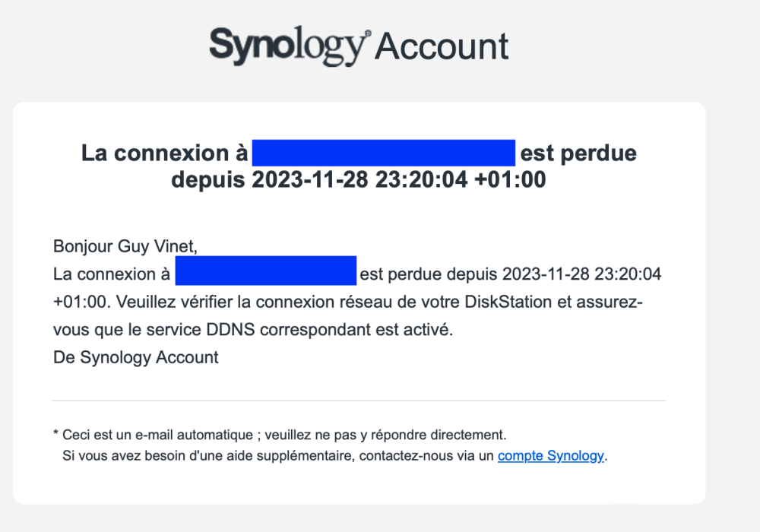Click the 'Si vous avez besoin' help sentence
The width and height of the screenshot is (760, 532).
click(x=334, y=456)
